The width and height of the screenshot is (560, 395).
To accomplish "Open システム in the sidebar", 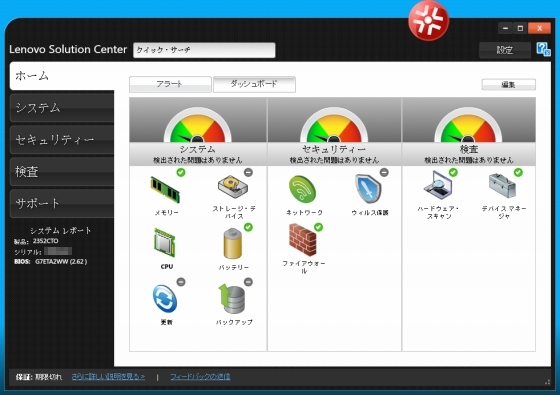I will pyautogui.click(x=62, y=108).
